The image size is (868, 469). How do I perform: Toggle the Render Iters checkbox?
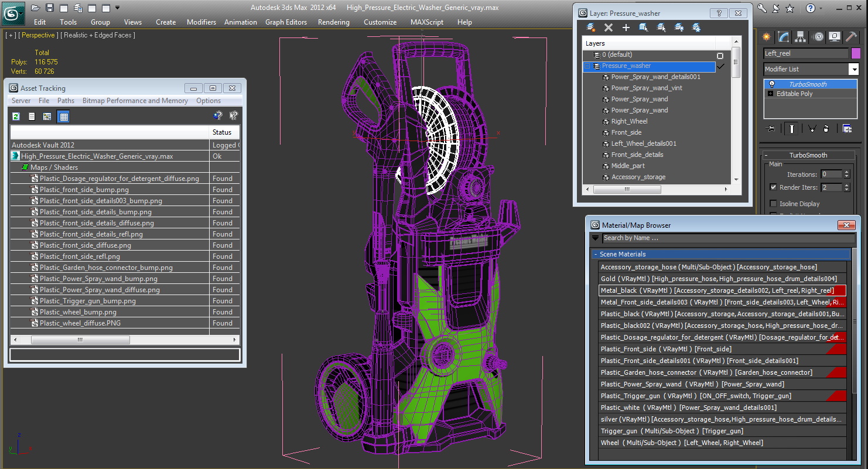tap(773, 187)
